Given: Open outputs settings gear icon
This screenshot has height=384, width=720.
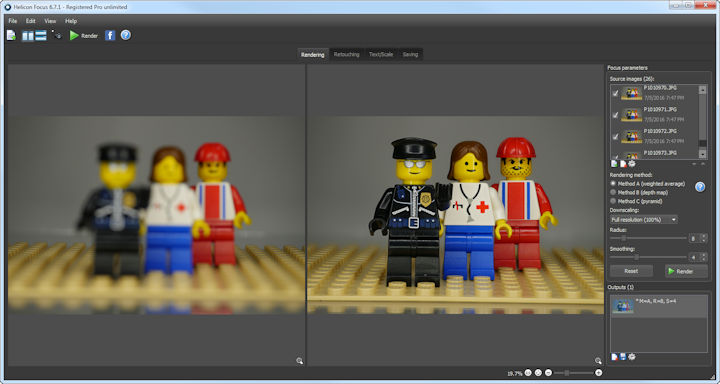Looking at the screenshot, I should pos(632,357).
